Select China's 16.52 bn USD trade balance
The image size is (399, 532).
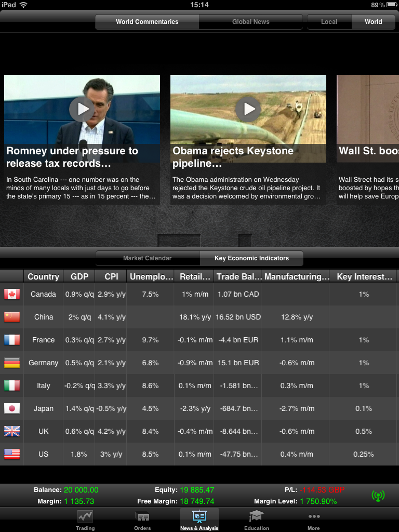[238, 317]
